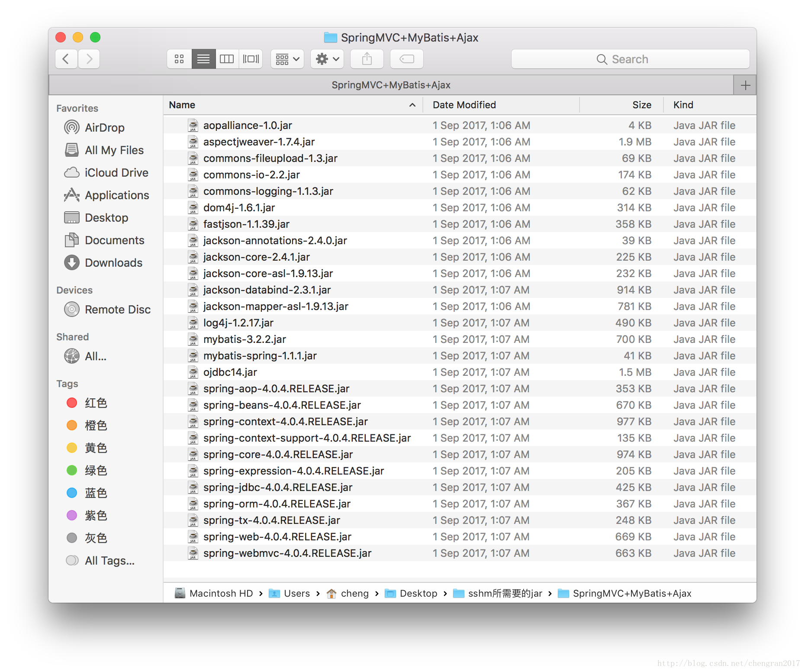Select commons-io-2.2.jar file
Screen dimensions: 805x672
pyautogui.click(x=460, y=174)
